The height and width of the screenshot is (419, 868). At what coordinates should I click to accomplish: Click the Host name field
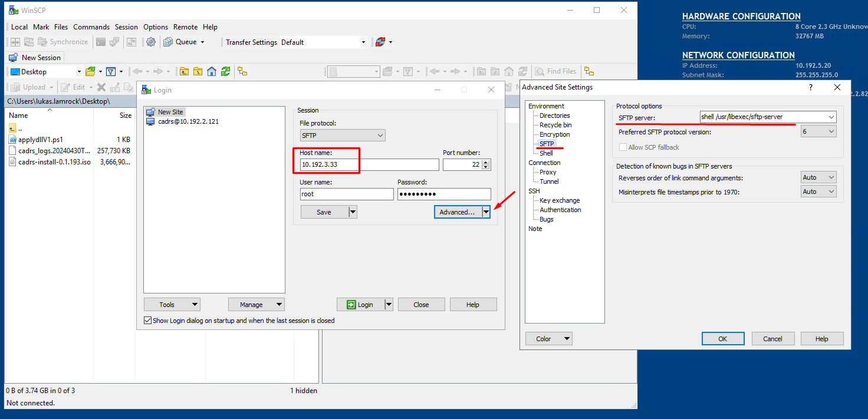[x=370, y=165]
